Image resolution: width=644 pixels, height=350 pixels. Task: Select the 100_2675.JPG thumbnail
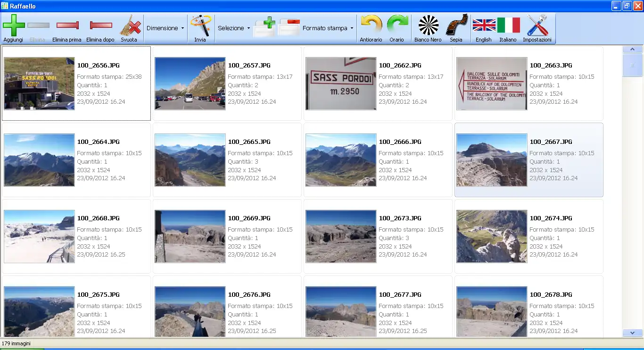click(39, 312)
